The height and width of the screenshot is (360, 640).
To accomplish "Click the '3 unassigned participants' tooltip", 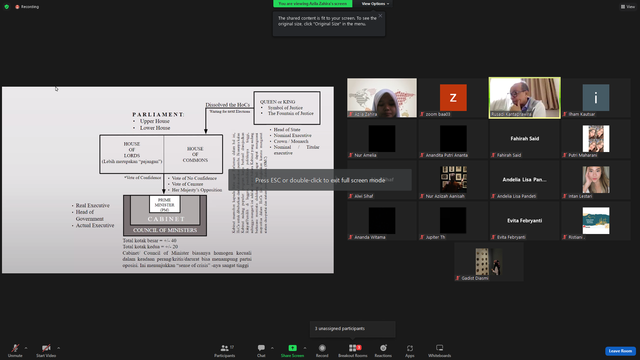I will tap(353, 329).
